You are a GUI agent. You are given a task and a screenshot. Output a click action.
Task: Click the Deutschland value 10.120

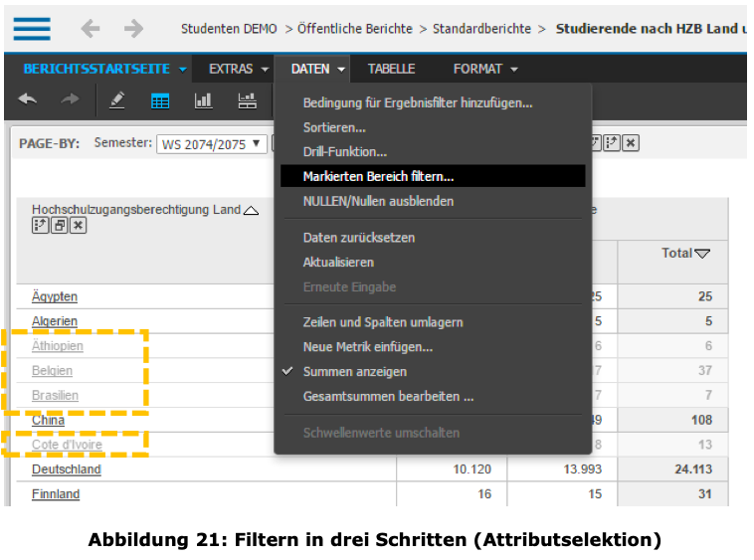471,469
